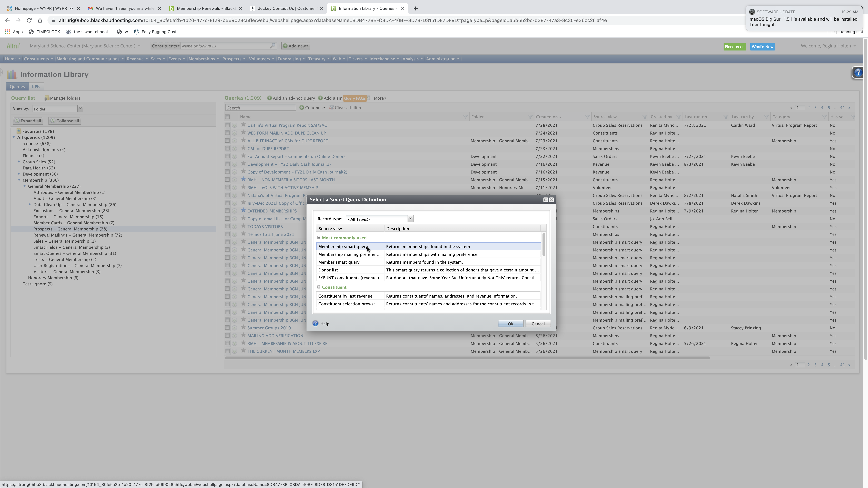Viewport: 868px width, 488px height.
Task: Select the Member smart query row
Action: [x=339, y=262]
